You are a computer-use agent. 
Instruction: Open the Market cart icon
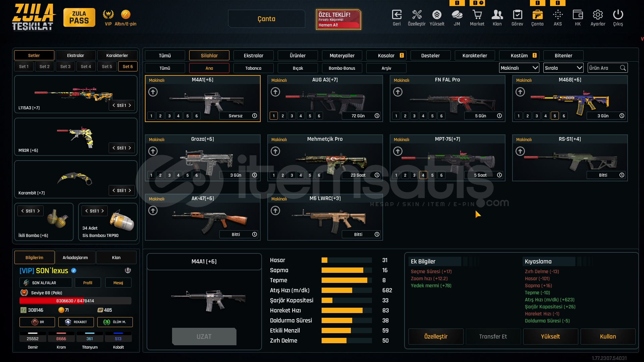click(477, 15)
